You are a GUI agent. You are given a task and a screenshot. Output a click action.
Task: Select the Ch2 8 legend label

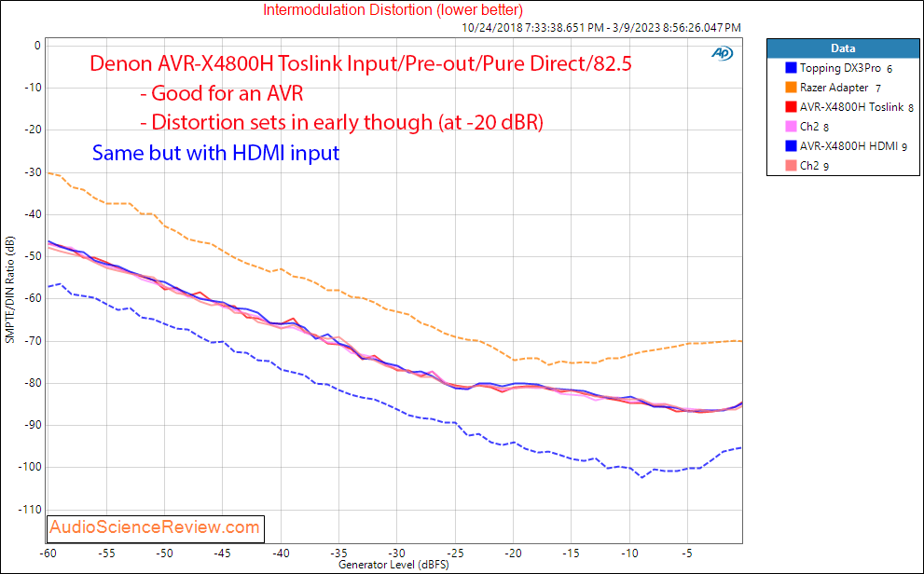coord(814,127)
